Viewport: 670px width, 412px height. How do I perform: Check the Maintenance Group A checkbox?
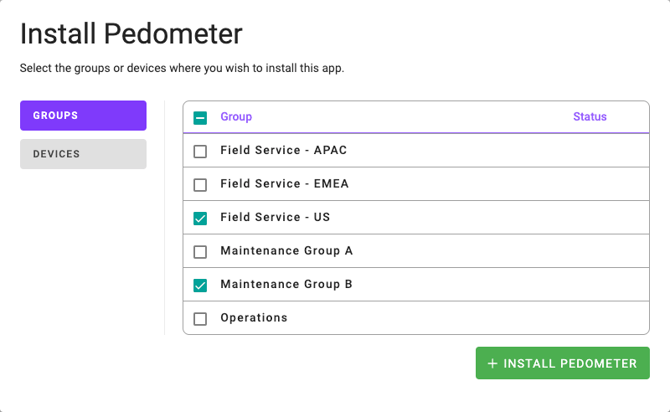[200, 252]
